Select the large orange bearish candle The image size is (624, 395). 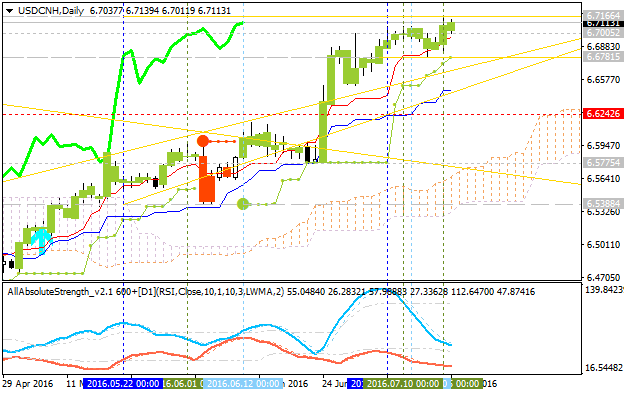tap(207, 179)
